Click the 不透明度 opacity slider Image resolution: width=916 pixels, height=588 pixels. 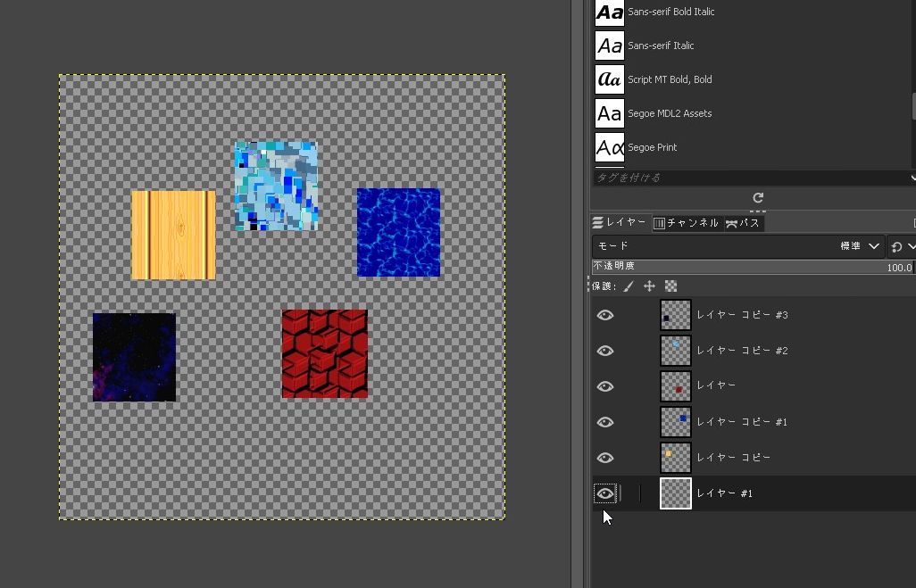(x=750, y=268)
